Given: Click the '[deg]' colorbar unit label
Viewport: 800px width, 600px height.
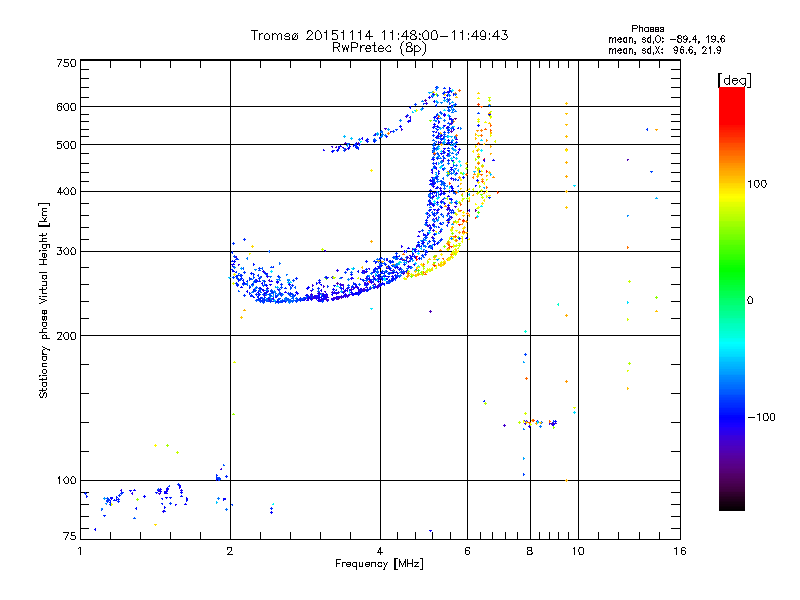Looking at the screenshot, I should 734,80.
